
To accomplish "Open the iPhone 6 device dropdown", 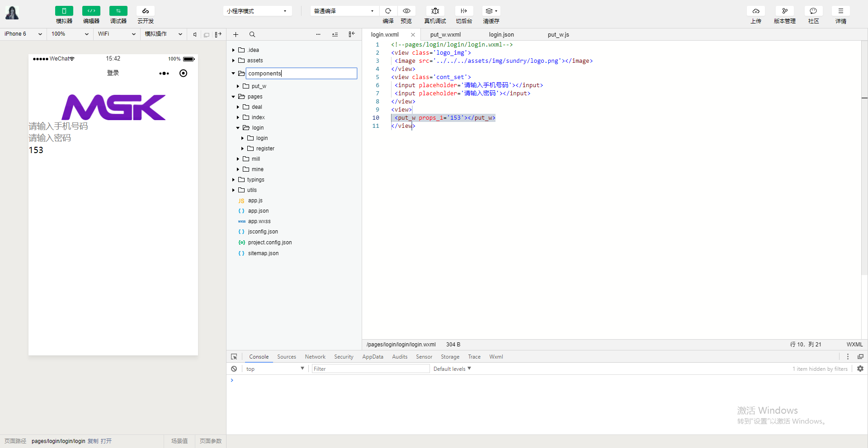I will pyautogui.click(x=23, y=34).
